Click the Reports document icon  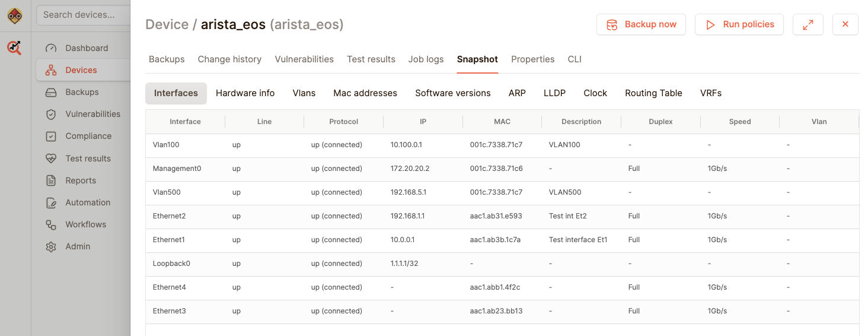tap(51, 180)
